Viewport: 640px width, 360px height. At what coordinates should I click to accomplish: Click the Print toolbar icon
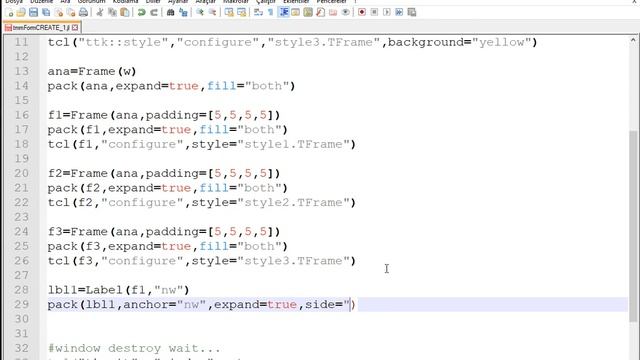tap(83, 12)
